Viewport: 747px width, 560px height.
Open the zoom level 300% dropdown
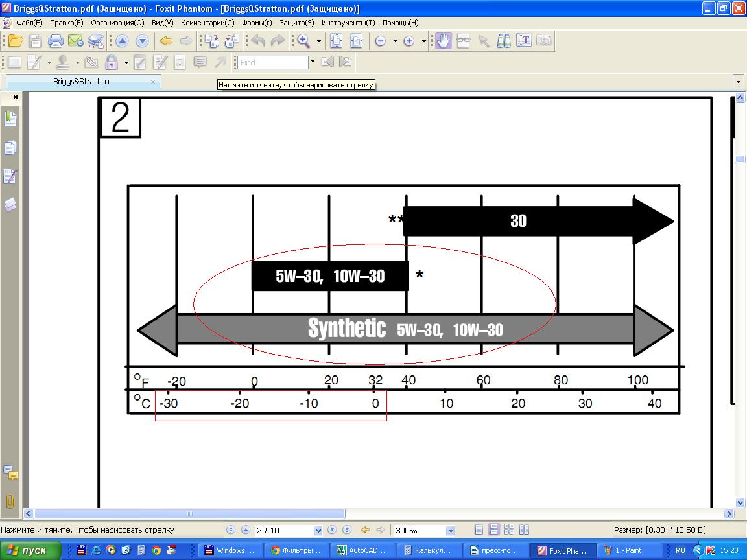pyautogui.click(x=451, y=530)
